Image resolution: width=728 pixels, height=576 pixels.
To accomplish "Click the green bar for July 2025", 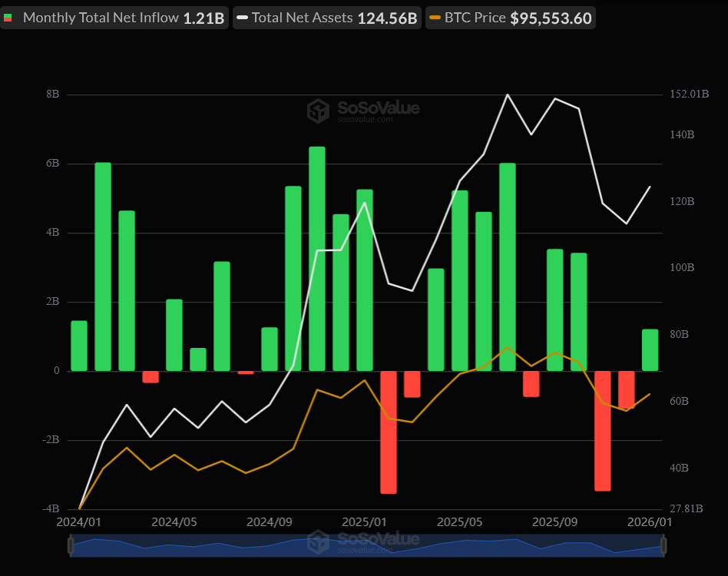I will [x=508, y=266].
